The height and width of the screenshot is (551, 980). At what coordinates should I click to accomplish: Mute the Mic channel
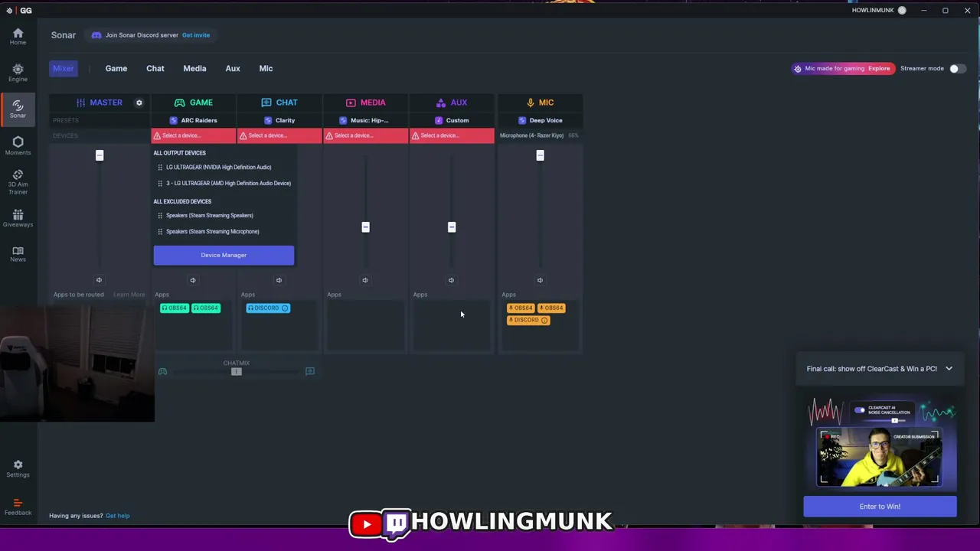(x=540, y=280)
